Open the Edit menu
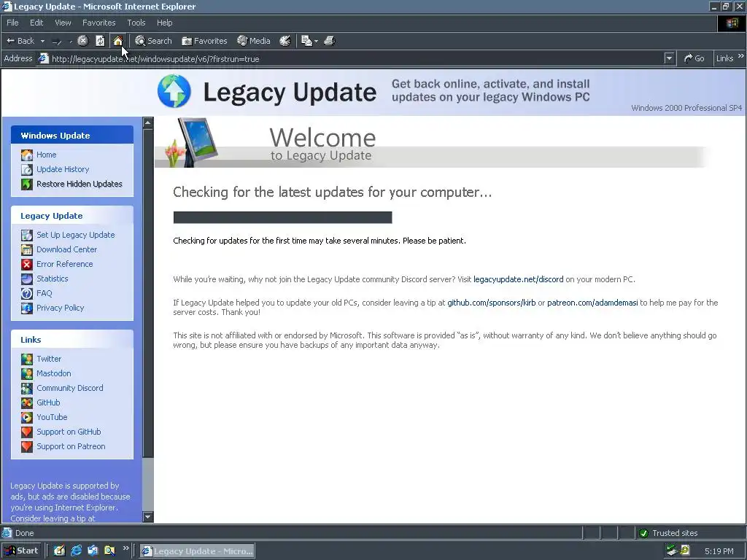The image size is (747, 560). click(36, 23)
